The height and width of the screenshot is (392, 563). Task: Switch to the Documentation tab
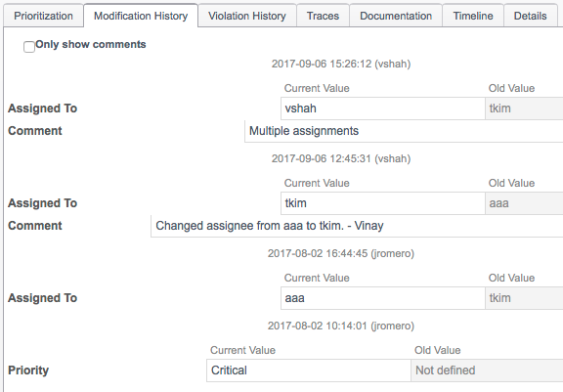pos(396,16)
